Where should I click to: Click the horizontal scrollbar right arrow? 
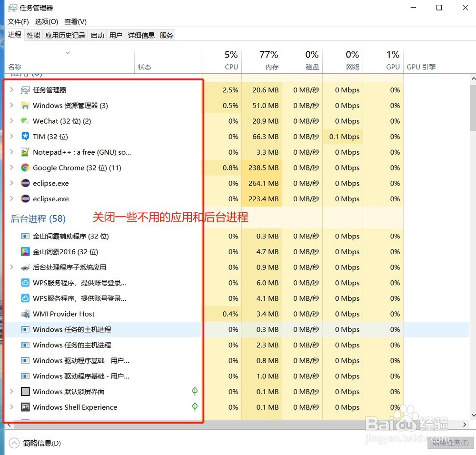click(x=465, y=425)
